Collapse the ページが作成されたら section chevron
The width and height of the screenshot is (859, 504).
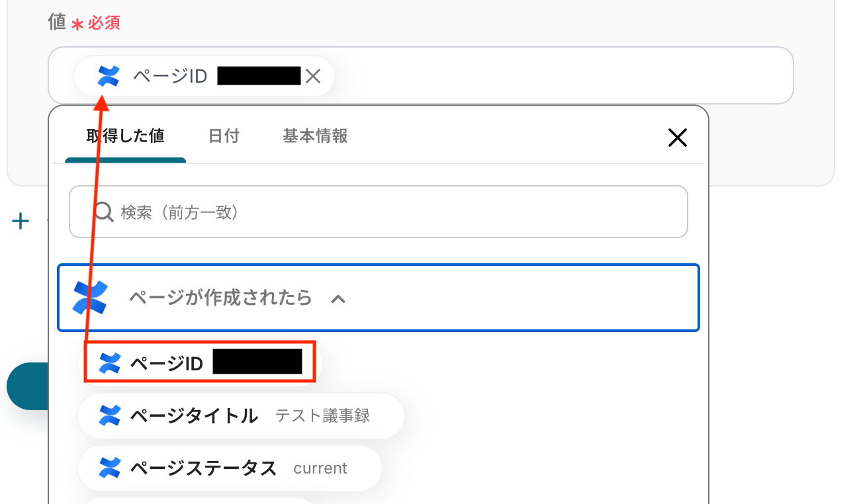[338, 299]
